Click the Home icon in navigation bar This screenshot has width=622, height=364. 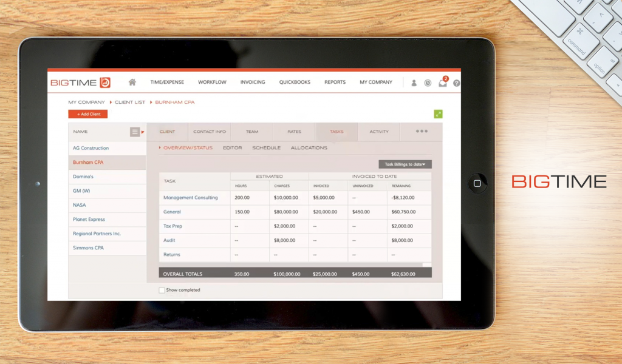click(132, 83)
